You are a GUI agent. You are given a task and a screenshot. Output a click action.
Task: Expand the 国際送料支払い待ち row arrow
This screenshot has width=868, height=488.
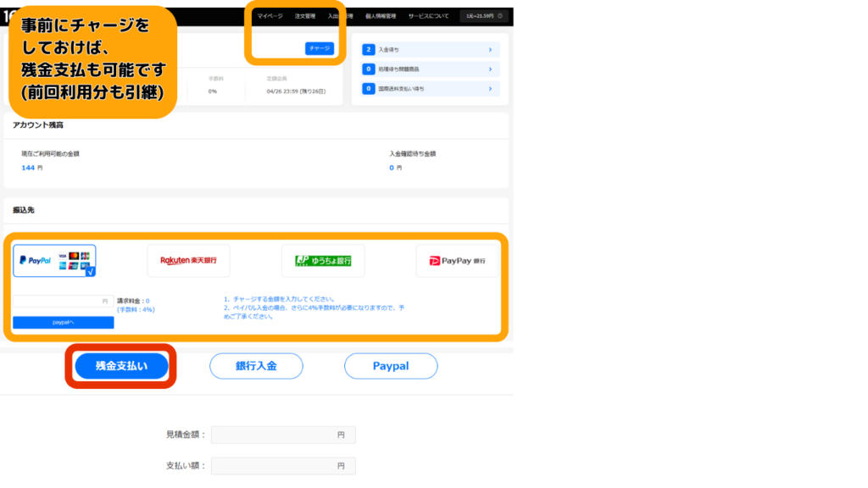490,88
